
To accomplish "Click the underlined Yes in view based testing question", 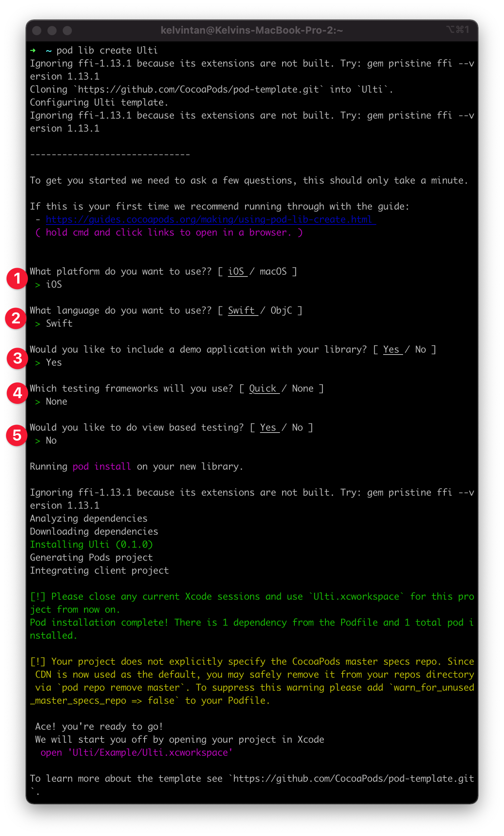I will (270, 428).
